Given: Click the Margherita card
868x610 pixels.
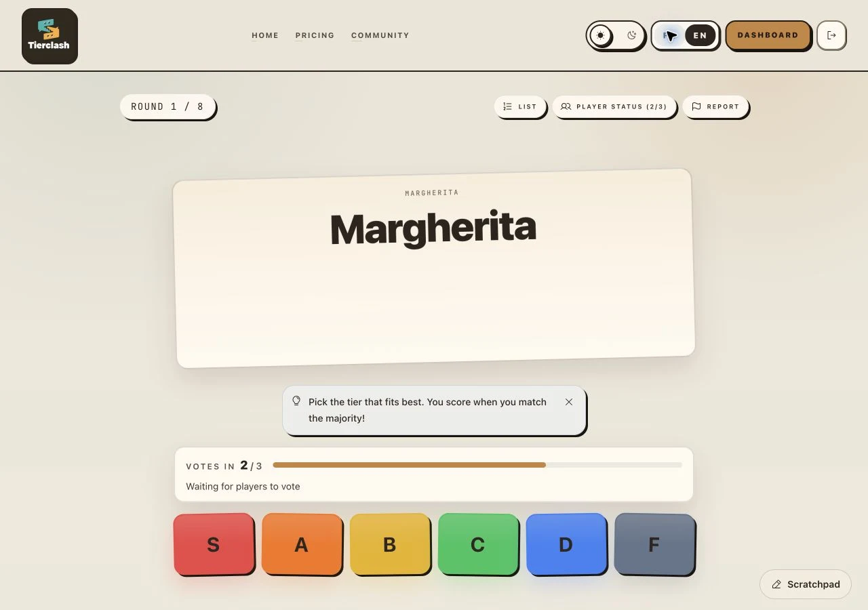Looking at the screenshot, I should tap(434, 268).
